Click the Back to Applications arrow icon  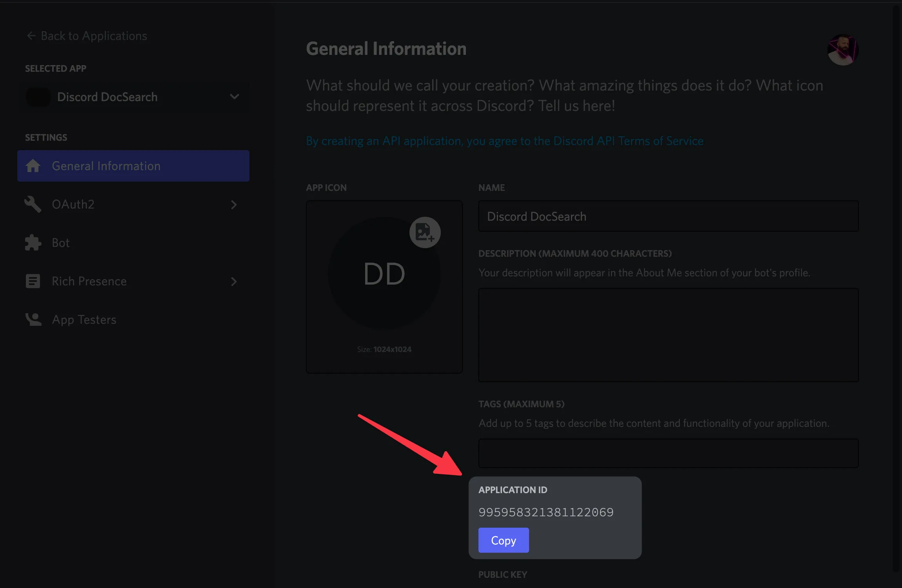point(31,36)
